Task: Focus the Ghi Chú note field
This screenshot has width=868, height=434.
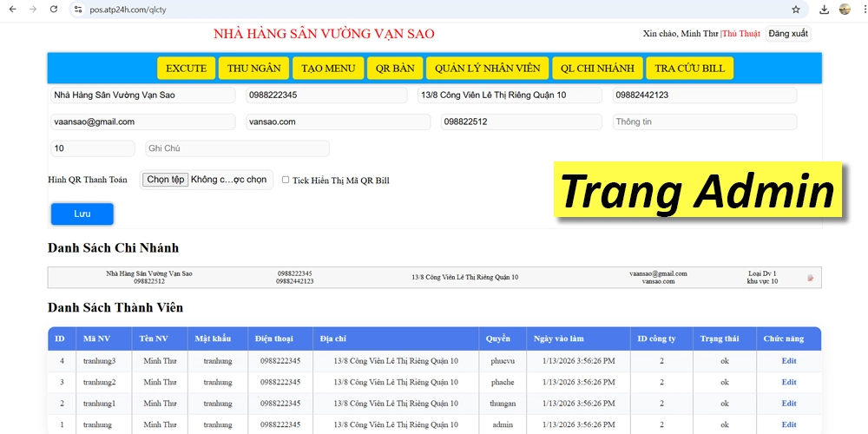Action: pos(238,148)
